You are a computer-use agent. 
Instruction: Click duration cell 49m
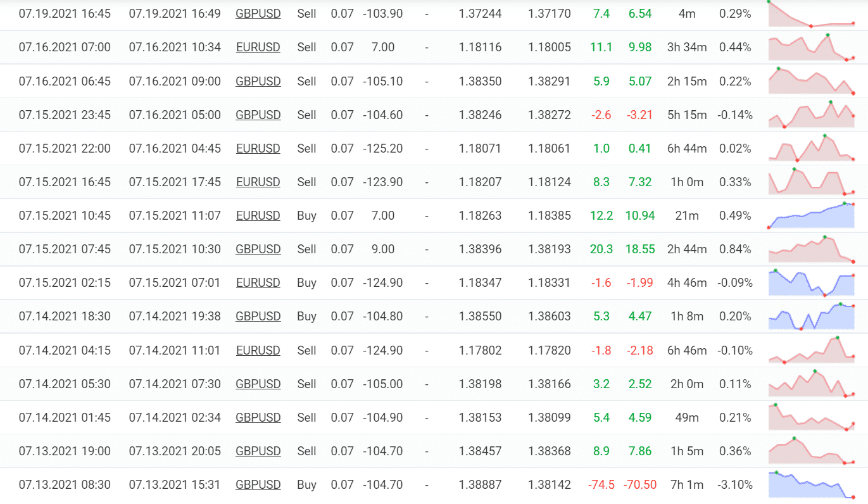tap(687, 417)
